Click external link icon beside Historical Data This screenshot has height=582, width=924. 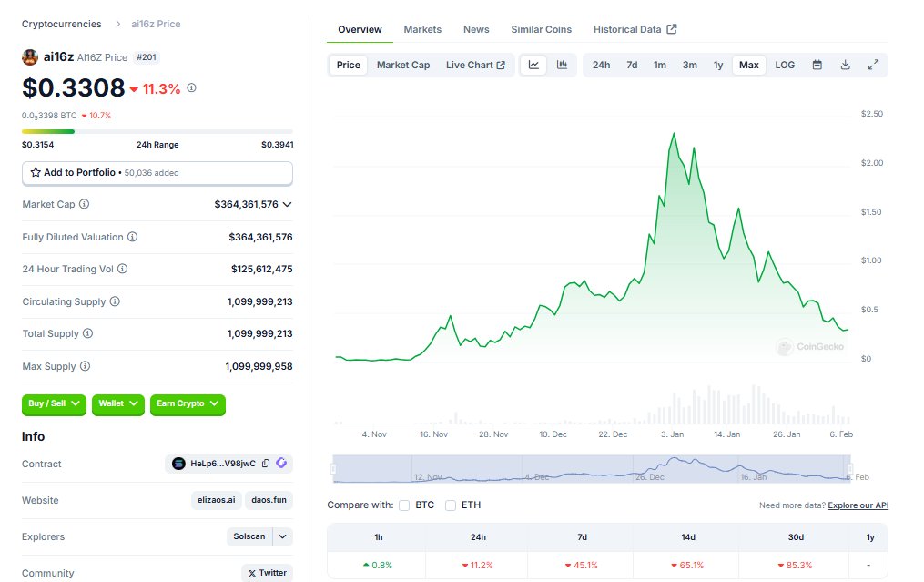click(672, 29)
